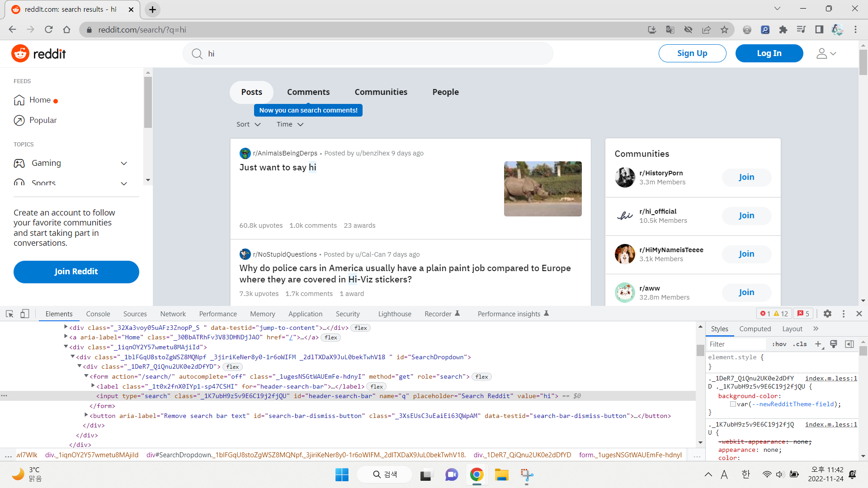The height and width of the screenshot is (488, 868).
Task: Switch to the People search tab
Action: tap(446, 92)
